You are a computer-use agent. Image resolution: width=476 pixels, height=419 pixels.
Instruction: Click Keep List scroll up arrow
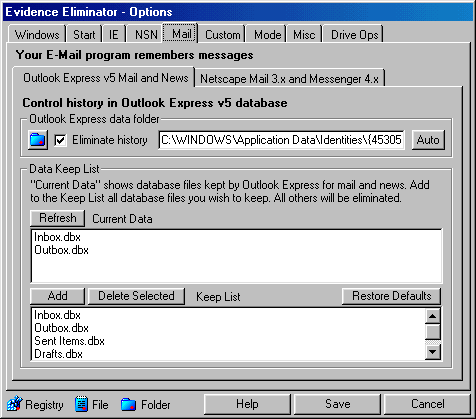click(x=433, y=316)
